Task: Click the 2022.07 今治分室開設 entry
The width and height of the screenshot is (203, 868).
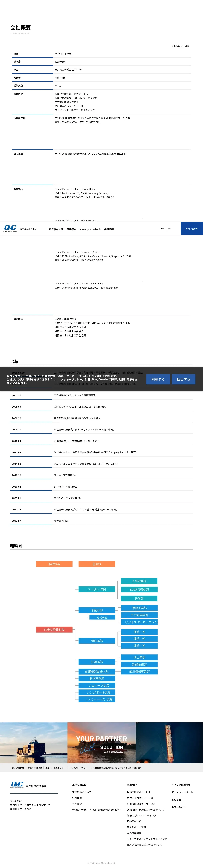Action: [x=62, y=521]
